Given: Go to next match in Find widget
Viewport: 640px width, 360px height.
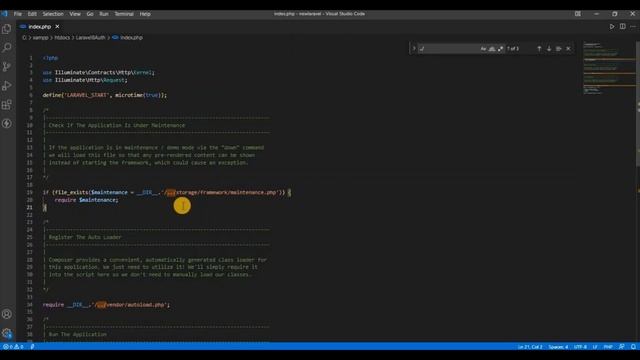Looking at the screenshot, I should click(x=549, y=49).
